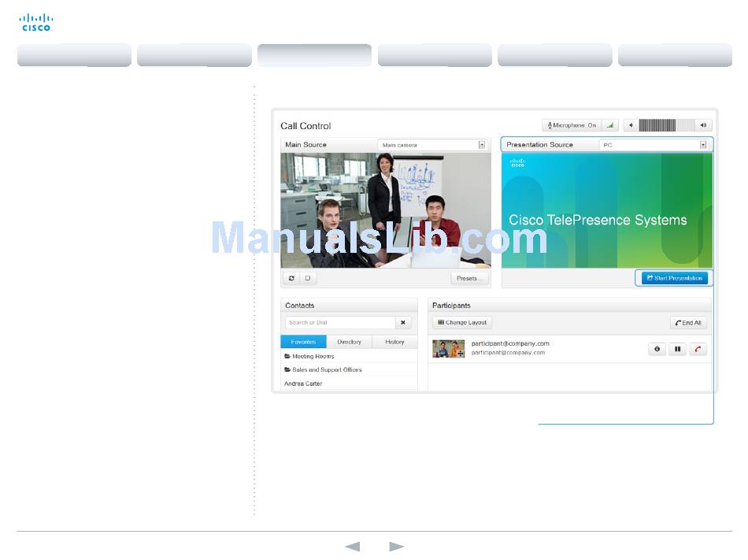Select contact Andrea Carter
This screenshot has width=748, height=560.
click(x=349, y=384)
